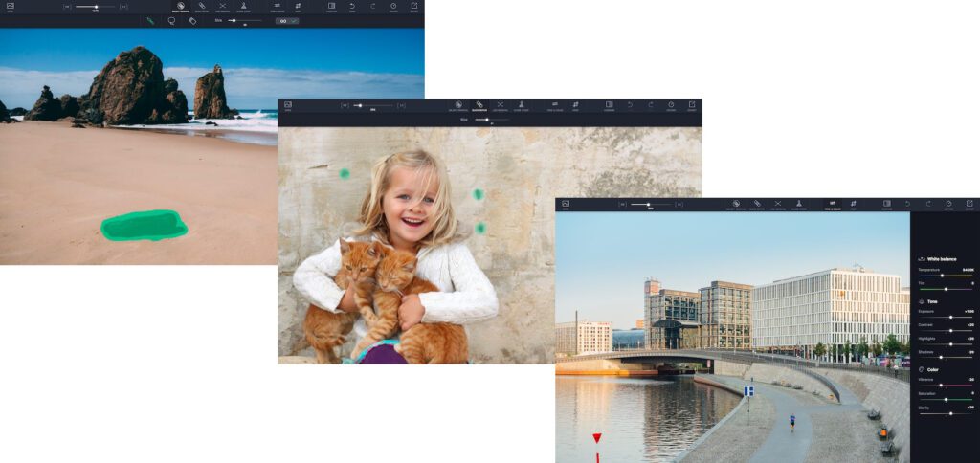Image resolution: width=980 pixels, height=463 pixels.
Task: Open the mode dropdown next to Size slider
Action: pyautogui.click(x=287, y=20)
